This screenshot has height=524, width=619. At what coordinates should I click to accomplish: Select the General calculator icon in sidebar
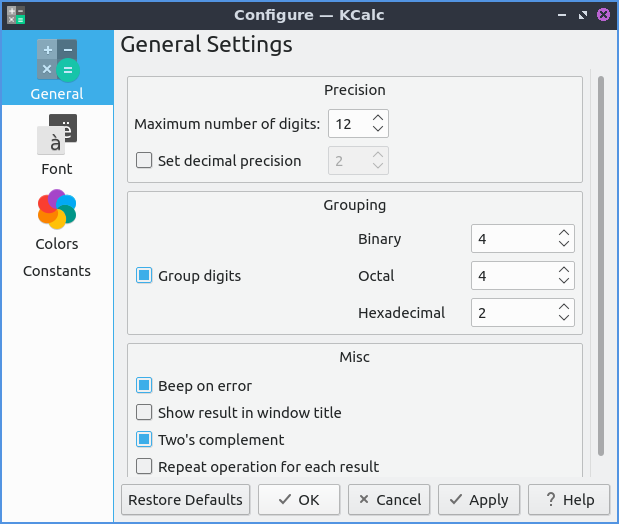pos(57,60)
